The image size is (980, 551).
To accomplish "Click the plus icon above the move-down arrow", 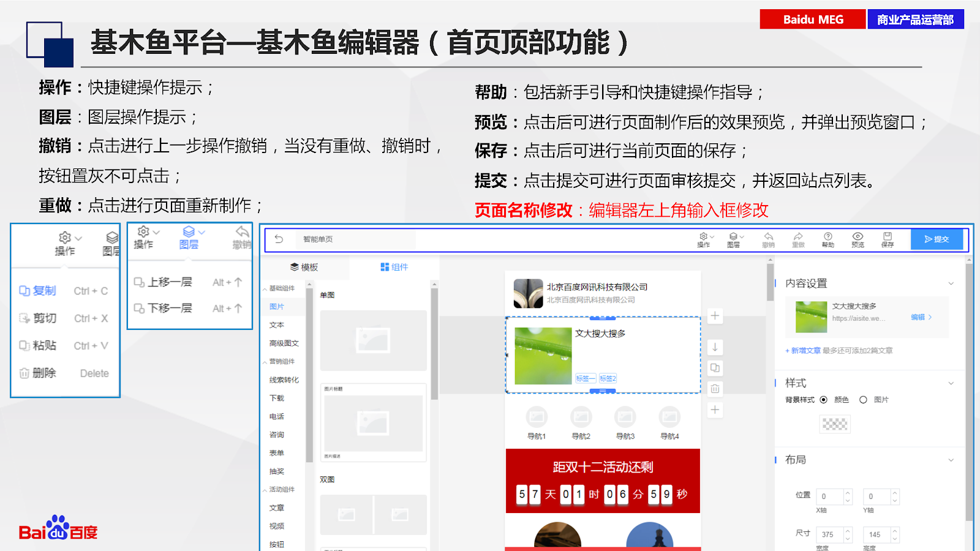I will click(715, 316).
